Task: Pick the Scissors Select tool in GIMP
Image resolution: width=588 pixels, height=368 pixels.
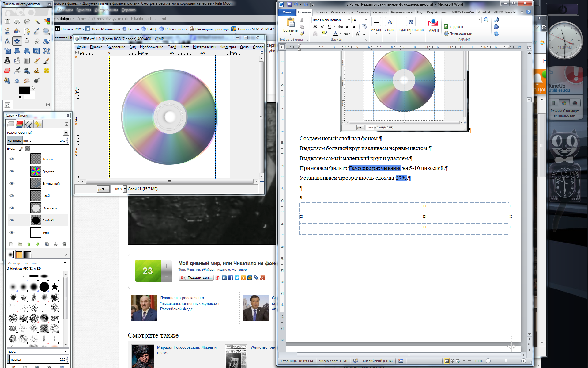Action: coord(7,31)
